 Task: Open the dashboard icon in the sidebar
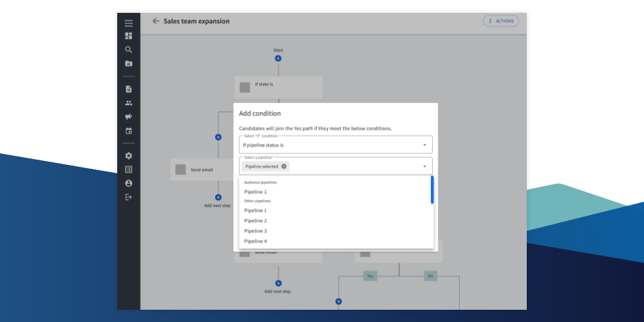[129, 36]
